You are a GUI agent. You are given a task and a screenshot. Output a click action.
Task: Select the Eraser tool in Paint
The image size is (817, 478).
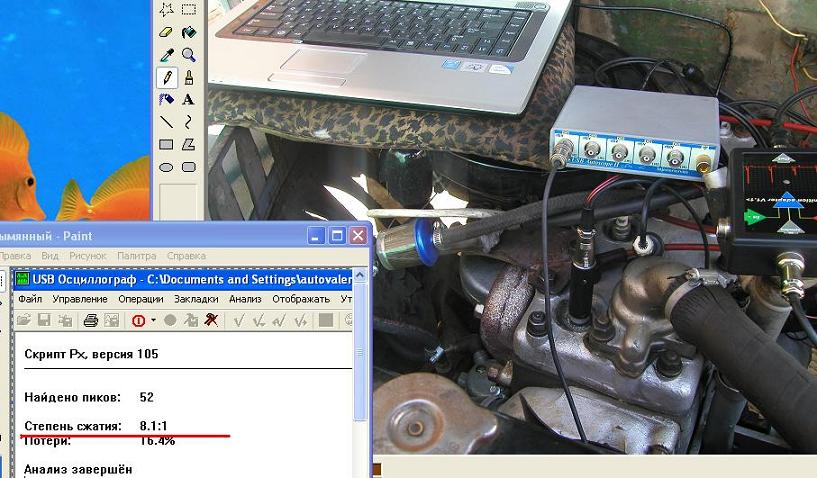pyautogui.click(x=166, y=33)
